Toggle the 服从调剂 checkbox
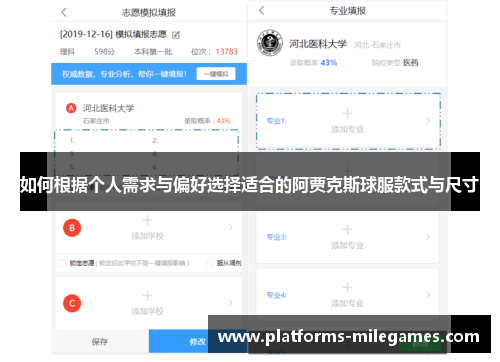Image resolution: width=500 pixels, height=362 pixels. 209,263
